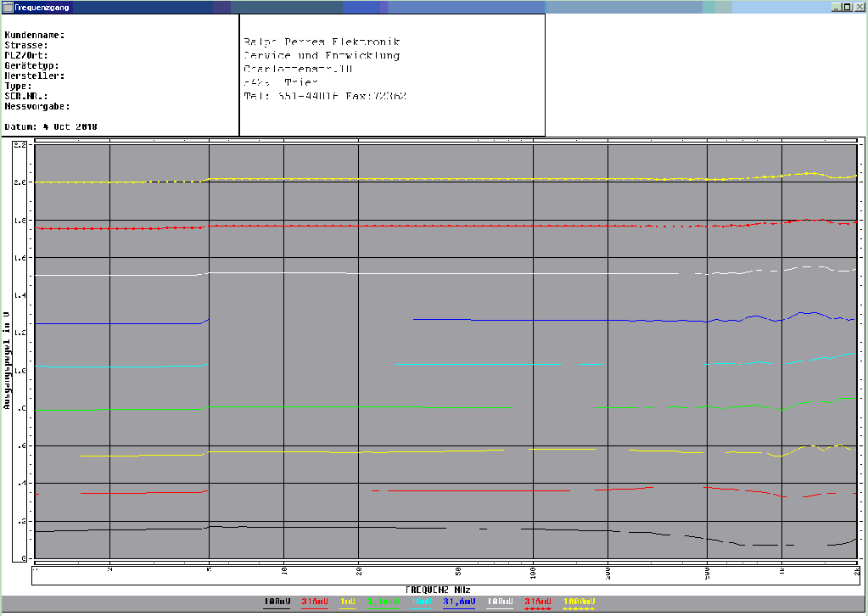868x616 pixels.
Task: Select the solid yellow 1mV legend entry
Action: pos(348,603)
